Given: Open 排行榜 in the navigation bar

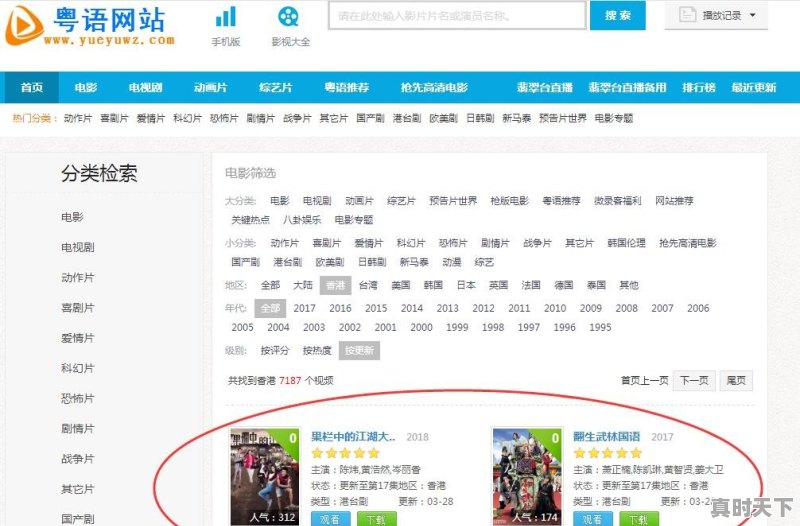Looking at the screenshot, I should pyautogui.click(x=699, y=88).
